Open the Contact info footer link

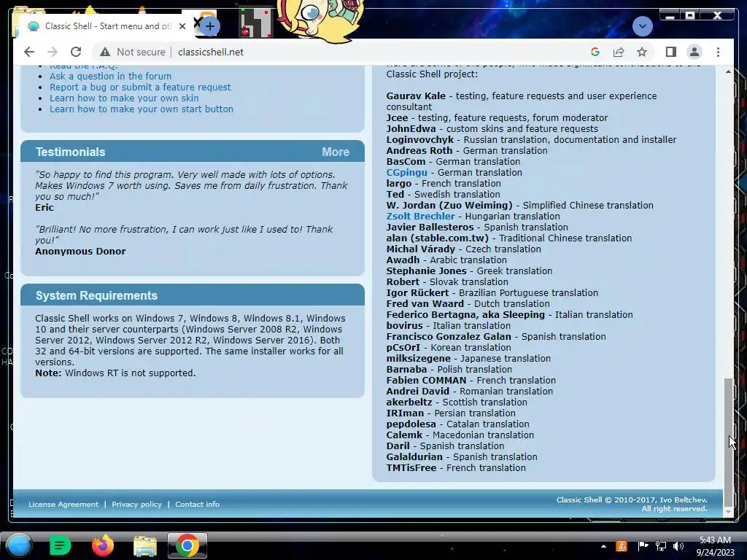(197, 505)
